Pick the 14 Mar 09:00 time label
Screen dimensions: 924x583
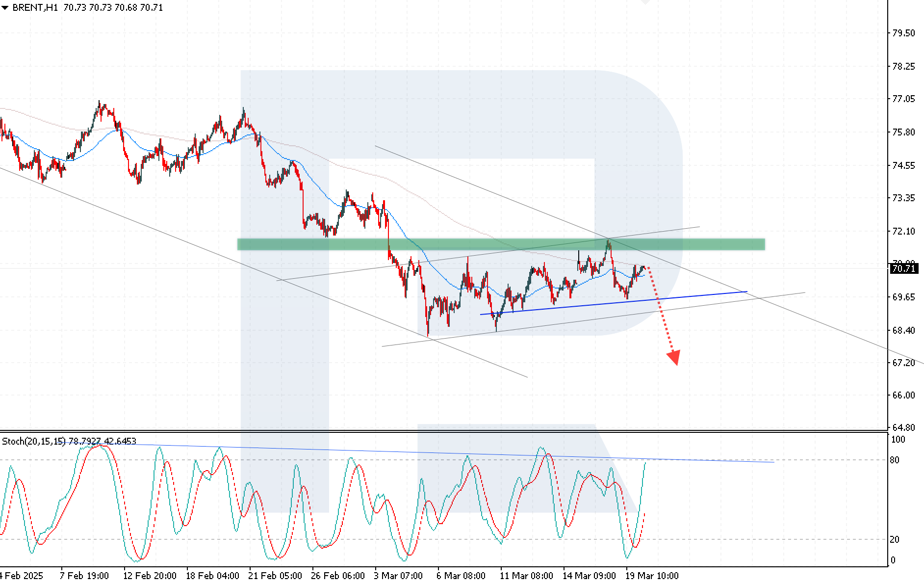click(589, 576)
